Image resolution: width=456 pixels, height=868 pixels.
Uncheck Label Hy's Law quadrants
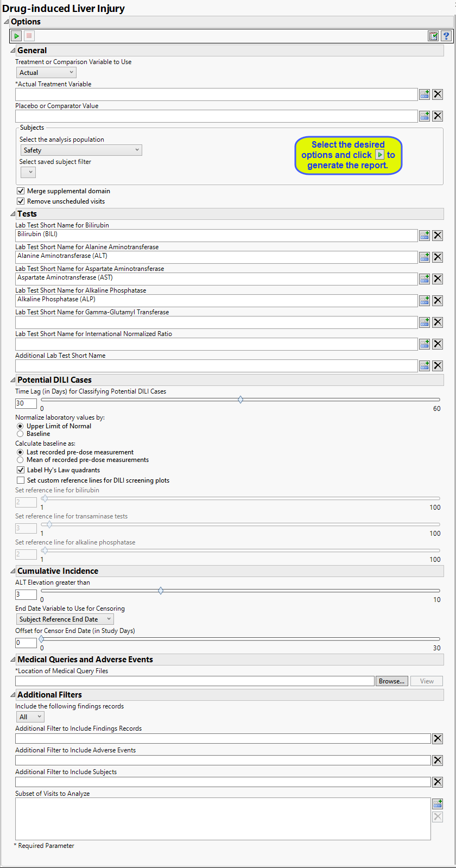[x=21, y=470]
